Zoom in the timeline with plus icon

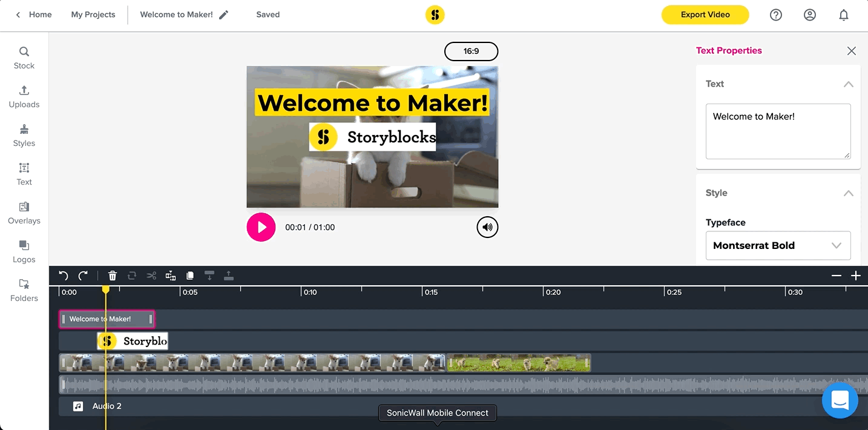[x=856, y=276]
